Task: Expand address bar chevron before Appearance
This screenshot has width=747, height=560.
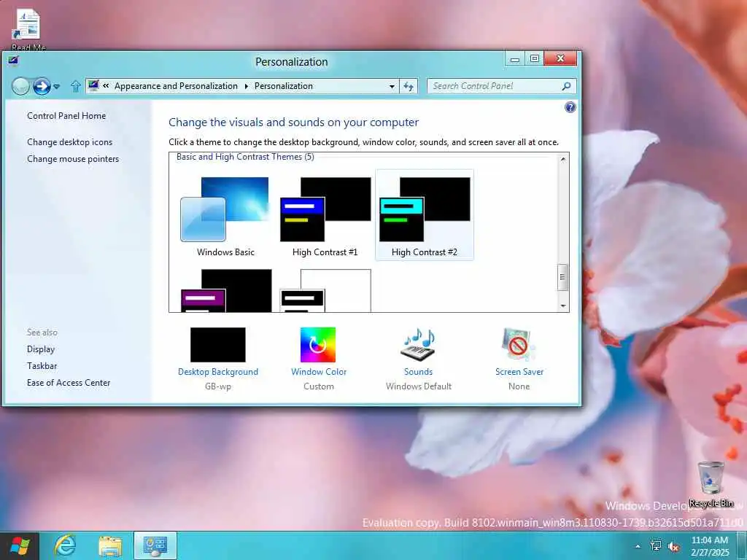Action: pyautogui.click(x=106, y=86)
